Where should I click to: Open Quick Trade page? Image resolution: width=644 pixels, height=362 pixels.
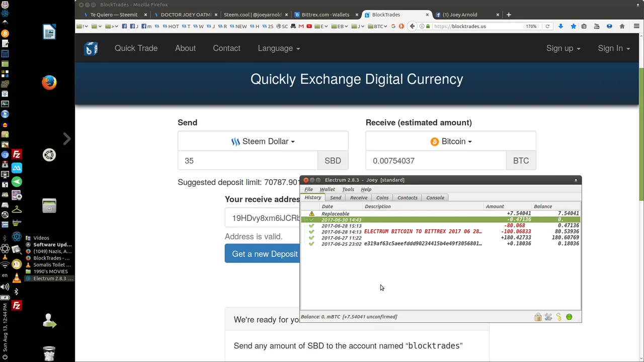point(136,48)
